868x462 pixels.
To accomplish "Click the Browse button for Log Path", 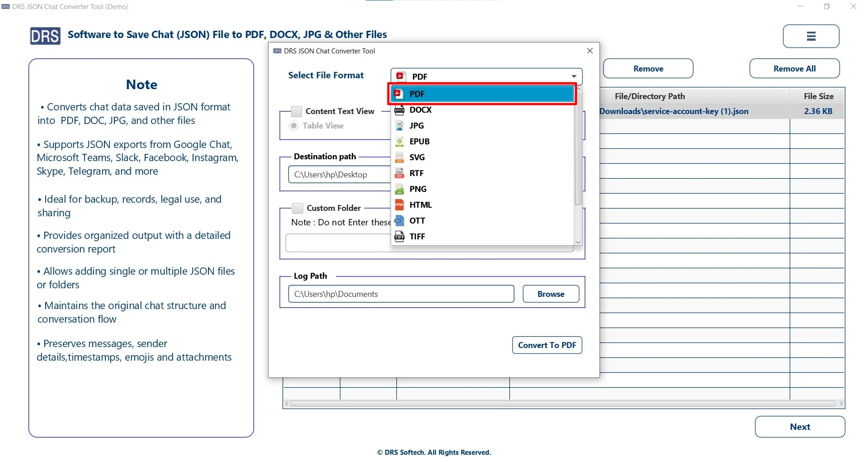I will tap(551, 294).
